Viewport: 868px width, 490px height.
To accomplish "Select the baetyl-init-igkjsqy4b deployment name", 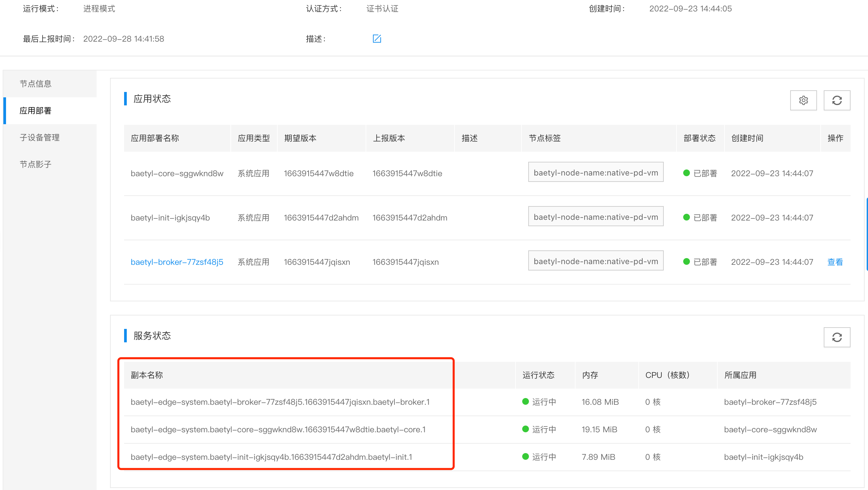I will [x=170, y=218].
